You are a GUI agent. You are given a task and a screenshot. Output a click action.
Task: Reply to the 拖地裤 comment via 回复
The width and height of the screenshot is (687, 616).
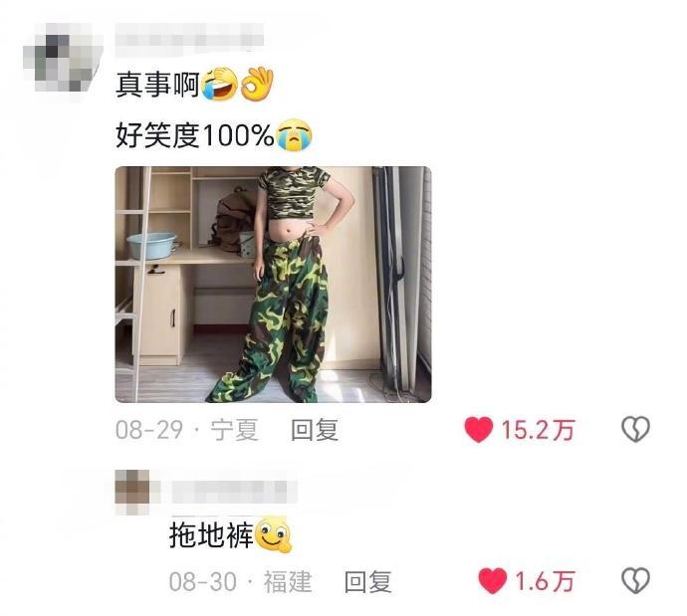[368, 581]
